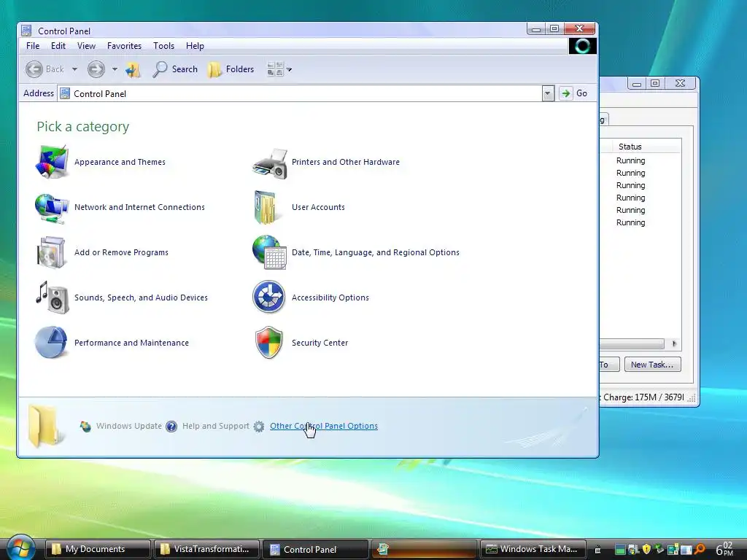Click the Up folder toolbar icon
Screen dimensions: 747x560
(x=133, y=69)
